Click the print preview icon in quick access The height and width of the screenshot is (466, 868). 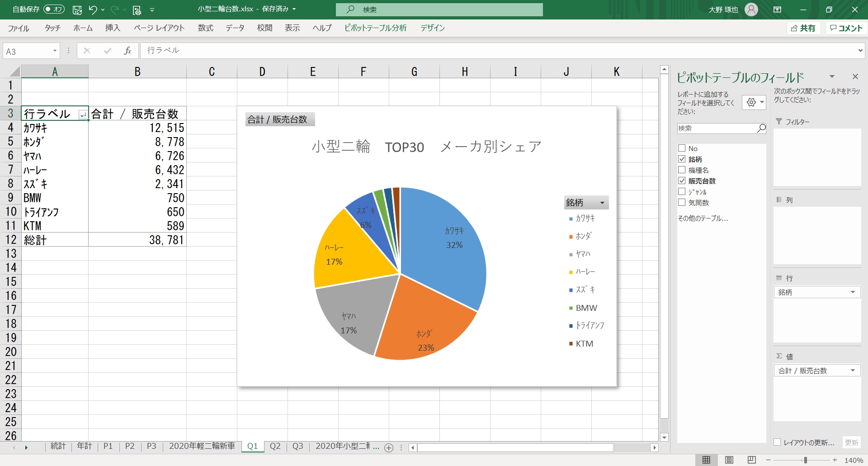pos(137,10)
